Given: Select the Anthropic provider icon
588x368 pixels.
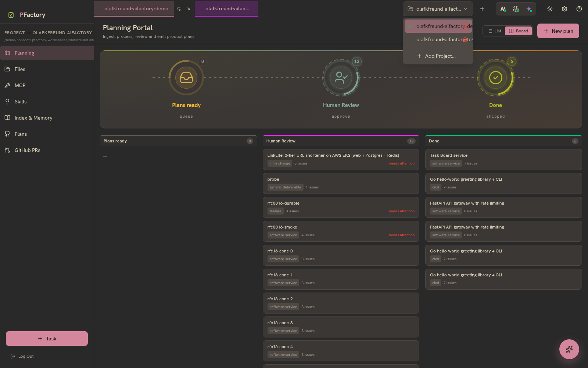Looking at the screenshot, I should 503,9.
